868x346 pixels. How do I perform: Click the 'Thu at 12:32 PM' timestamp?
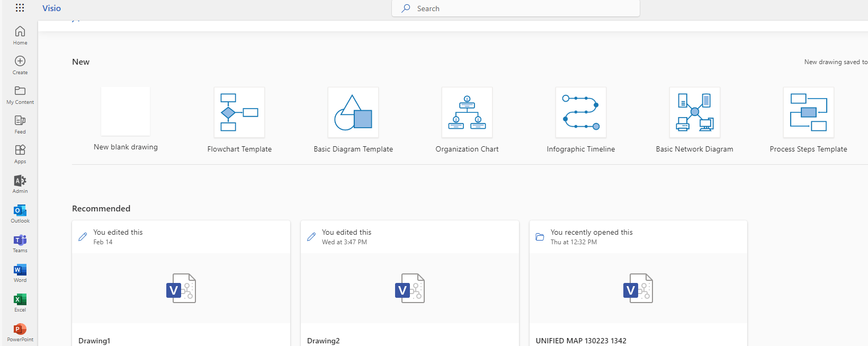(574, 242)
